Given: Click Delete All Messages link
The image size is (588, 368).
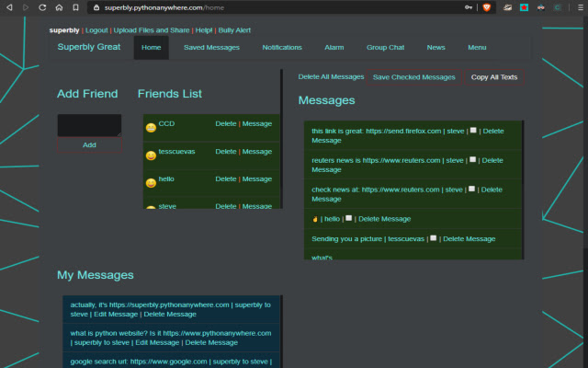Looking at the screenshot, I should coord(331,77).
